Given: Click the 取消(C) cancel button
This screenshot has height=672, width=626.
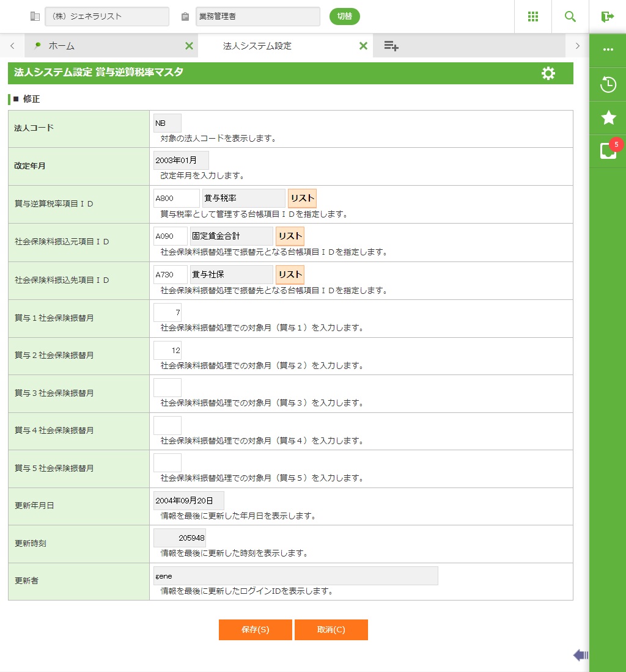Looking at the screenshot, I should tap(331, 630).
